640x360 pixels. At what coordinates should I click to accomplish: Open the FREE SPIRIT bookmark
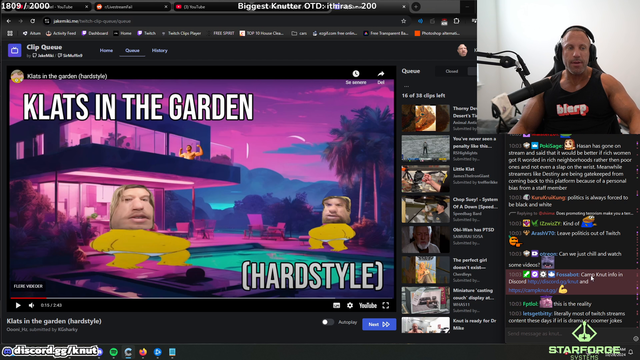tap(221, 33)
